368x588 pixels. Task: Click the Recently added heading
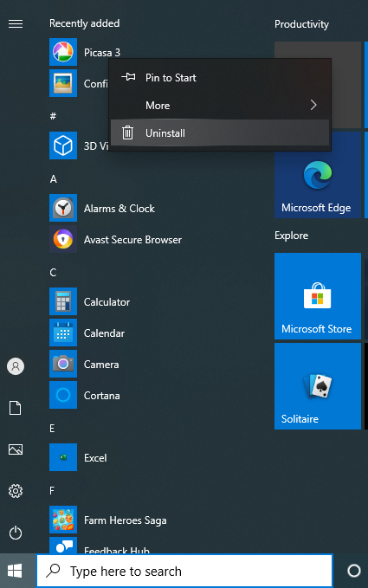pos(84,23)
